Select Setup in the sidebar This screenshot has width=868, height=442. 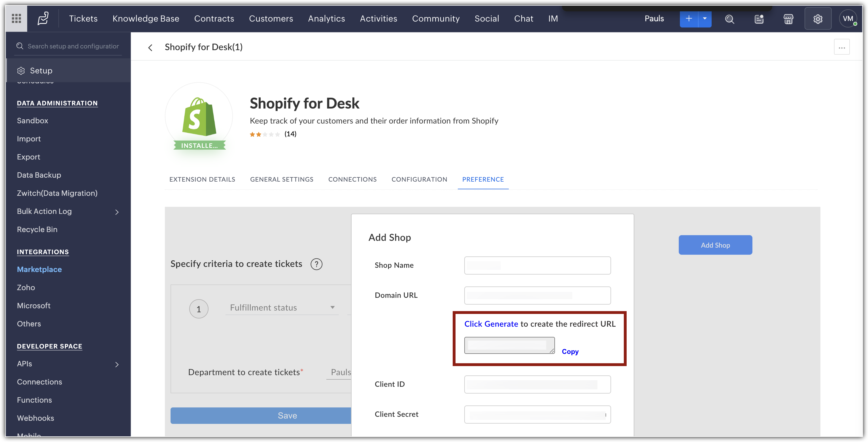point(68,71)
